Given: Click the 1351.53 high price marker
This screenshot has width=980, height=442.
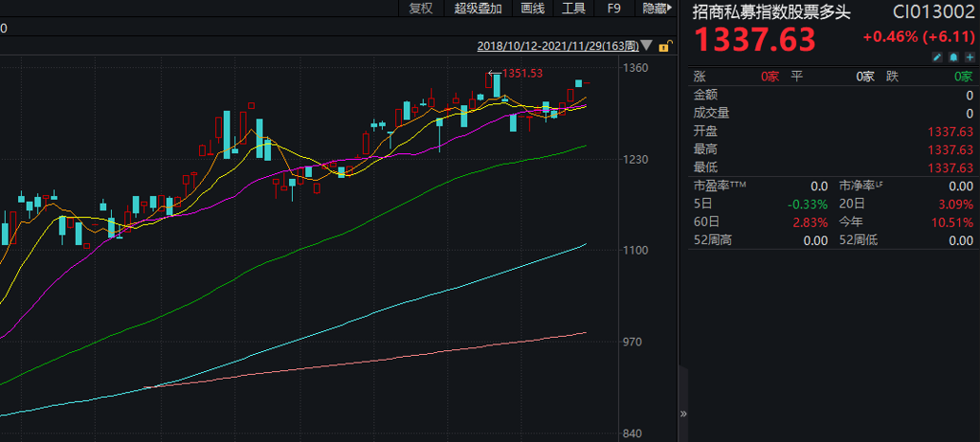Looking at the screenshot, I should click(x=522, y=73).
